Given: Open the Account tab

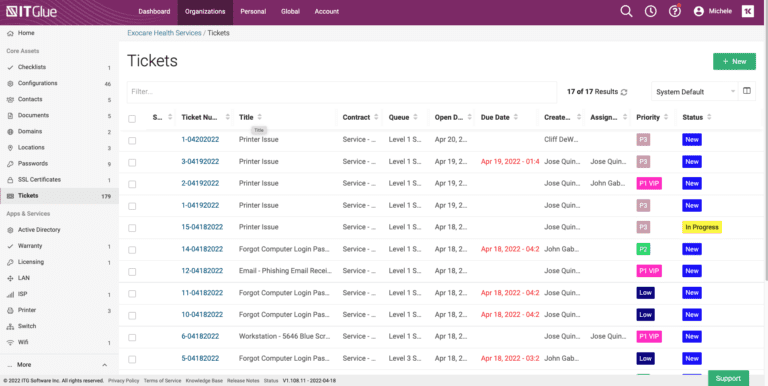Looking at the screenshot, I should click(x=327, y=11).
